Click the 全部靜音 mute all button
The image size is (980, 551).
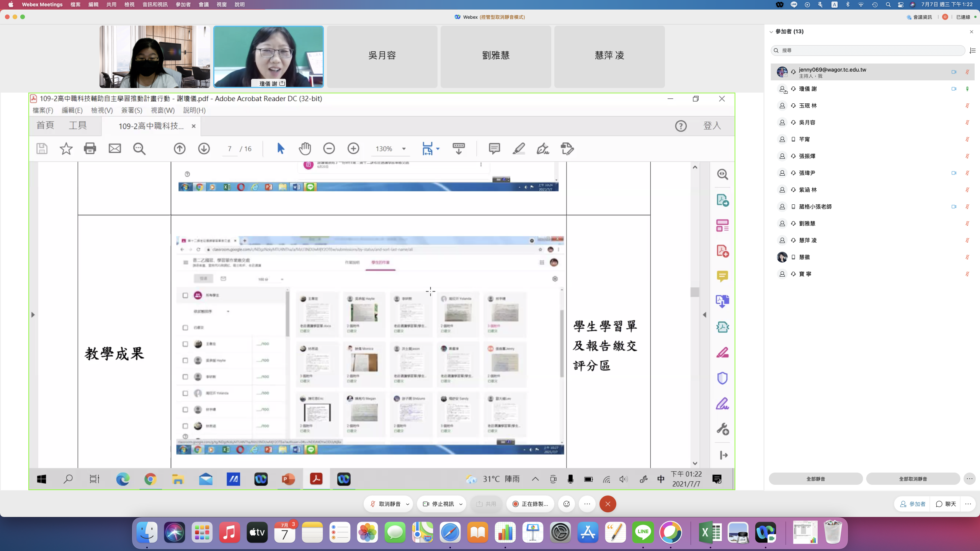[815, 479]
